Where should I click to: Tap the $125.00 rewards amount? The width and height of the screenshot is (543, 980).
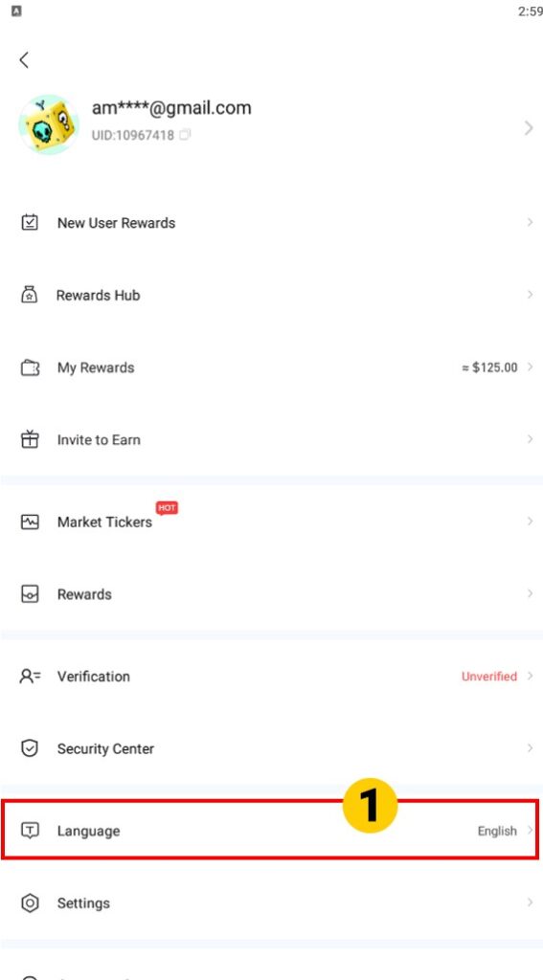coord(489,367)
